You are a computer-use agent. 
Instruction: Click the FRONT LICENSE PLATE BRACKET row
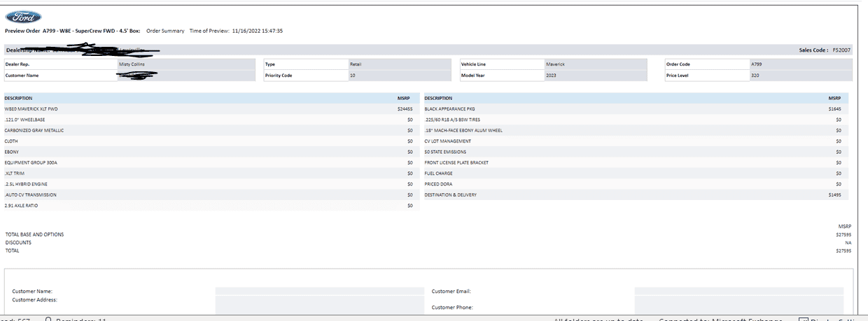pyautogui.click(x=636, y=162)
